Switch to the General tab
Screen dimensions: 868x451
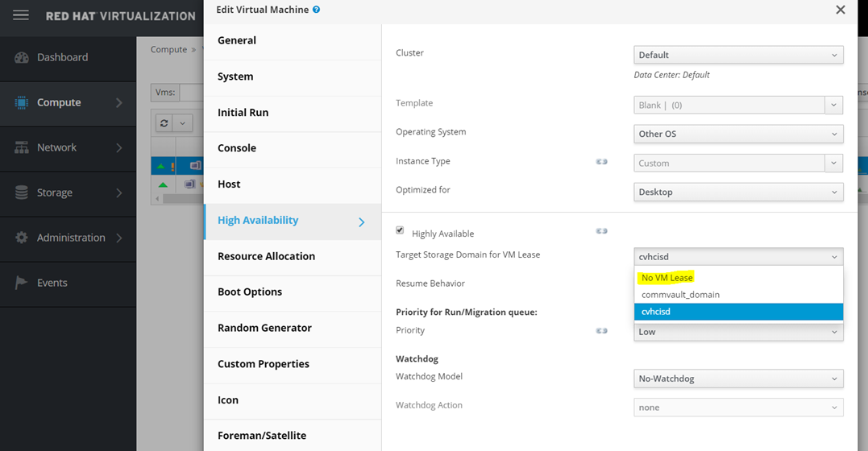(x=293, y=40)
